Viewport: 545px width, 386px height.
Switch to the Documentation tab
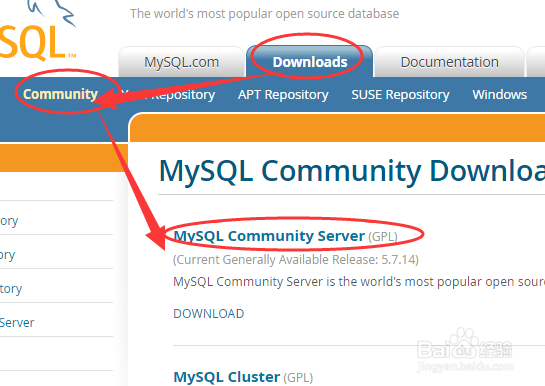[x=449, y=62]
